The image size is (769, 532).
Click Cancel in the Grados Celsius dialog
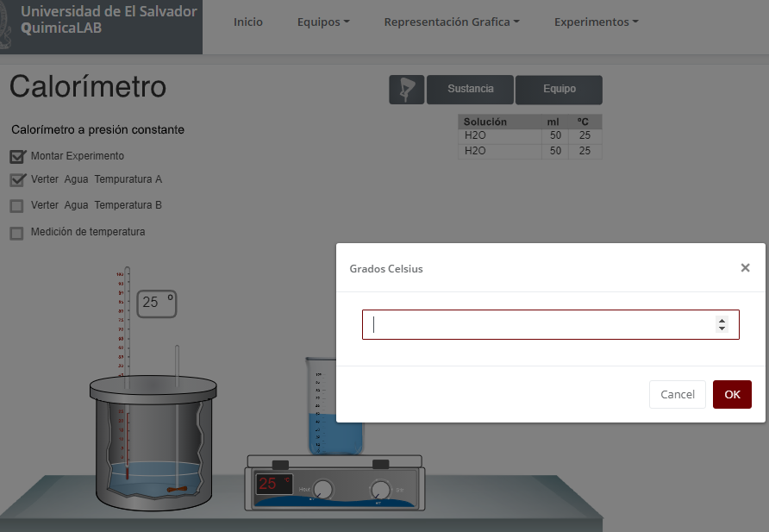tap(677, 394)
